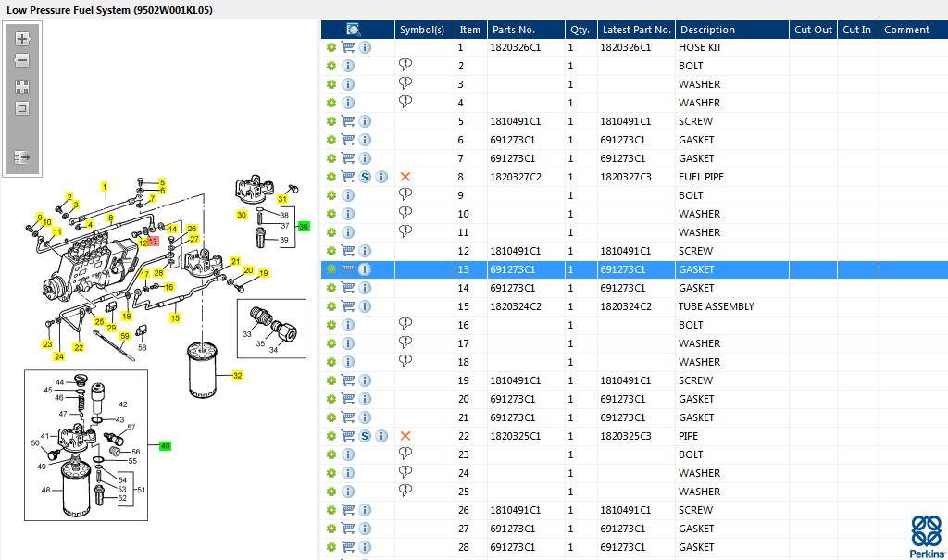Select green callout 40 on diagram
The image size is (948, 560).
165,446
